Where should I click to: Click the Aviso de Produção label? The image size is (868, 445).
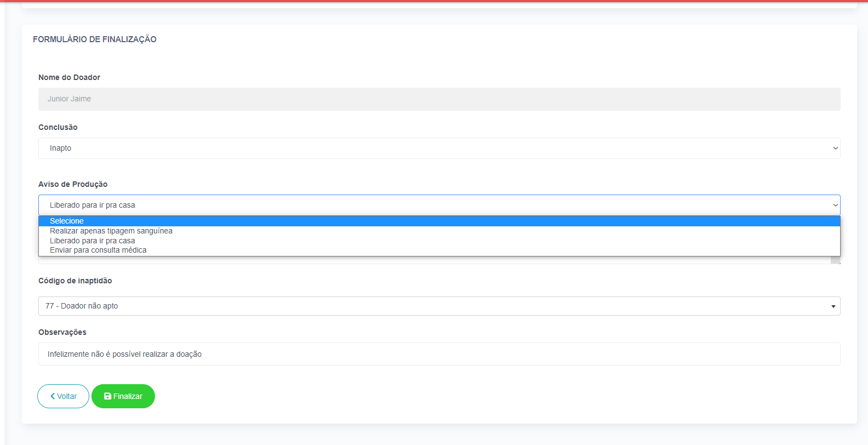pyautogui.click(x=73, y=184)
